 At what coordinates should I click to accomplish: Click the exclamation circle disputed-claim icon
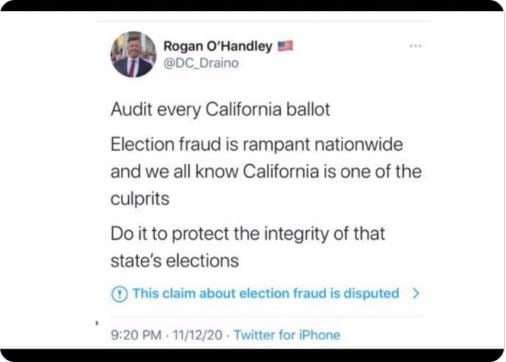click(x=119, y=294)
